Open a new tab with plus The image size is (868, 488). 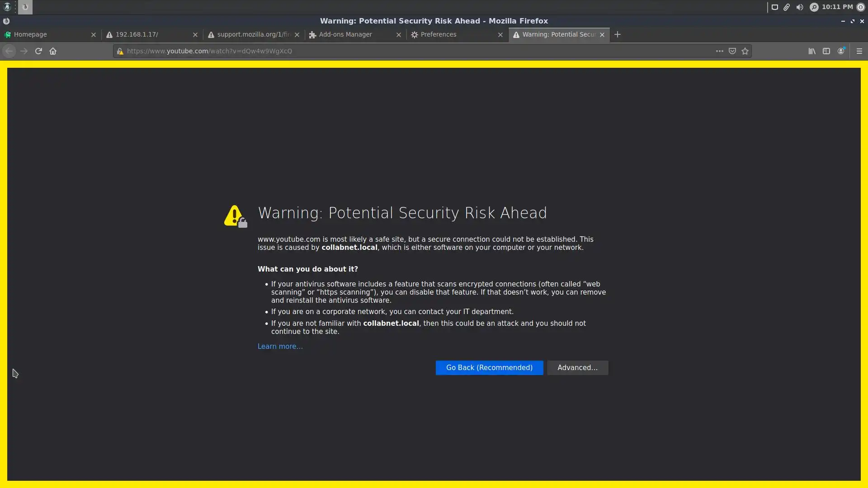tap(618, 34)
